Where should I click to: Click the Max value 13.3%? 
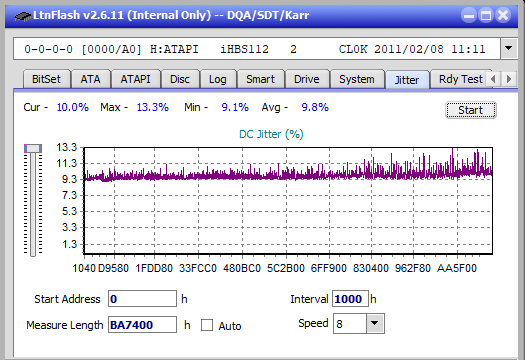point(153,107)
